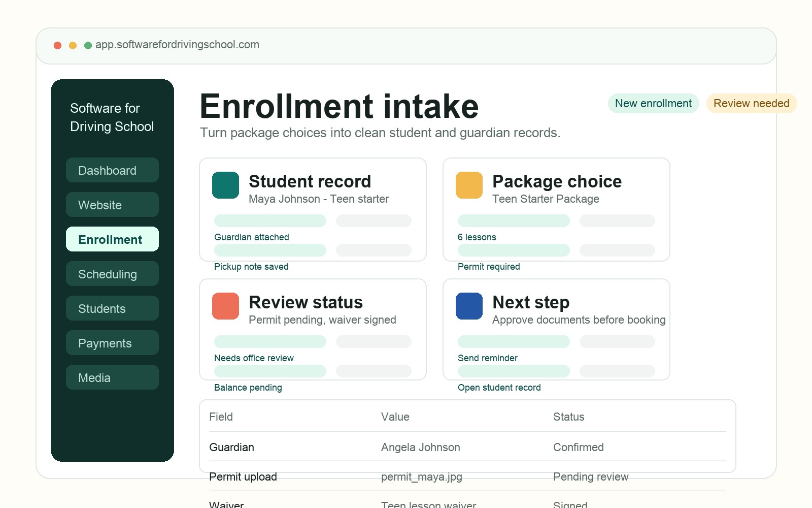This screenshot has height=508, width=812.
Task: Open Scheduling from the sidebar
Action: coord(112,274)
